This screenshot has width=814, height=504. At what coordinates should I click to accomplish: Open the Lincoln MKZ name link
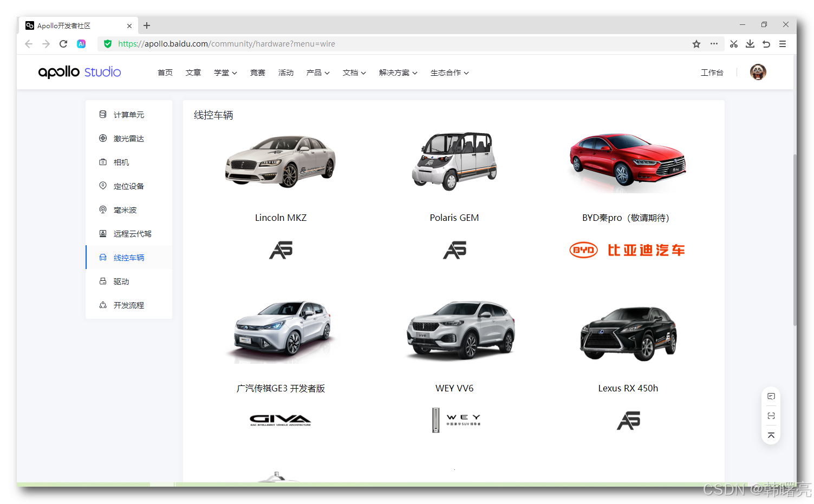pyautogui.click(x=281, y=218)
